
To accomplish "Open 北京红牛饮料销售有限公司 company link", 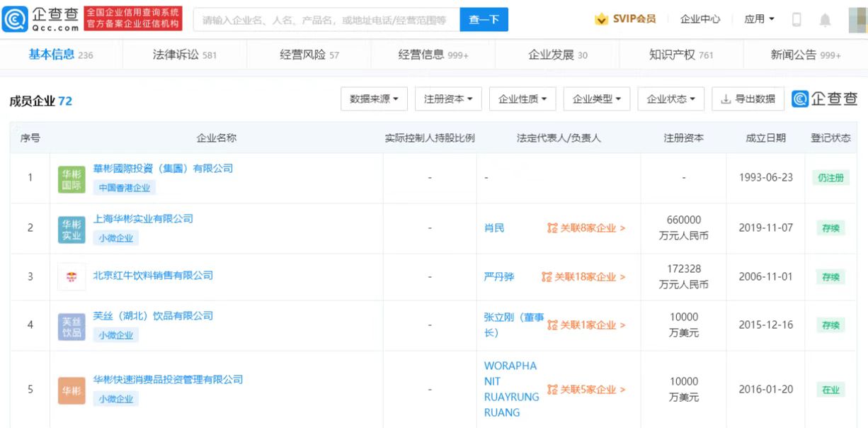I will pyautogui.click(x=153, y=275).
